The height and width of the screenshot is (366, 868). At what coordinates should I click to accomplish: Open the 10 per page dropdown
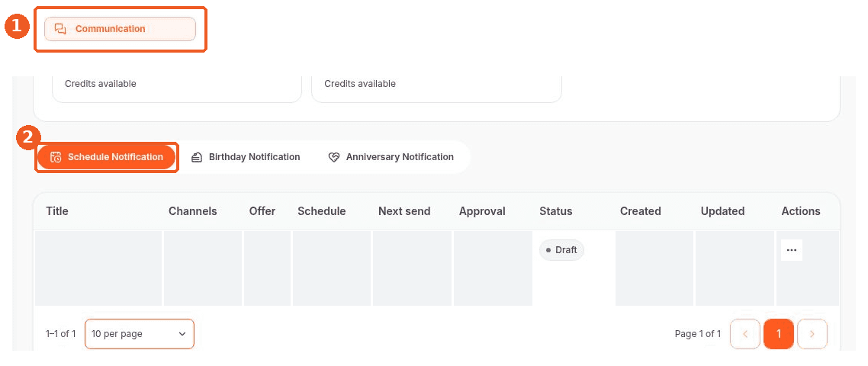point(140,334)
